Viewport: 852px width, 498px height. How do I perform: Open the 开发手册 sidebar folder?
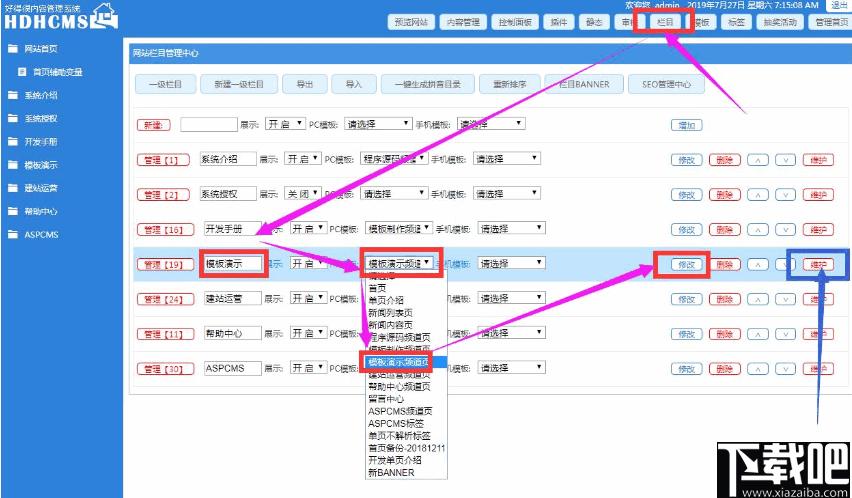point(40,142)
